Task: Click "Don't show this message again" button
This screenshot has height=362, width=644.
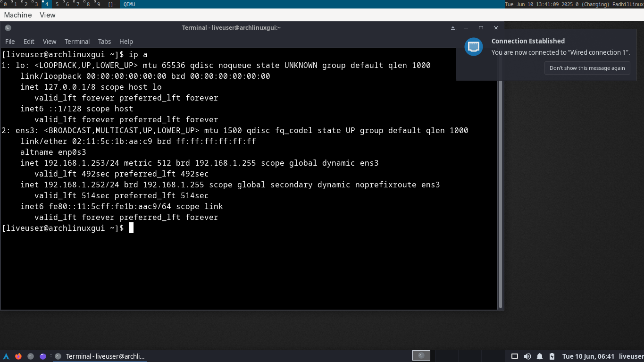Action: click(587, 68)
